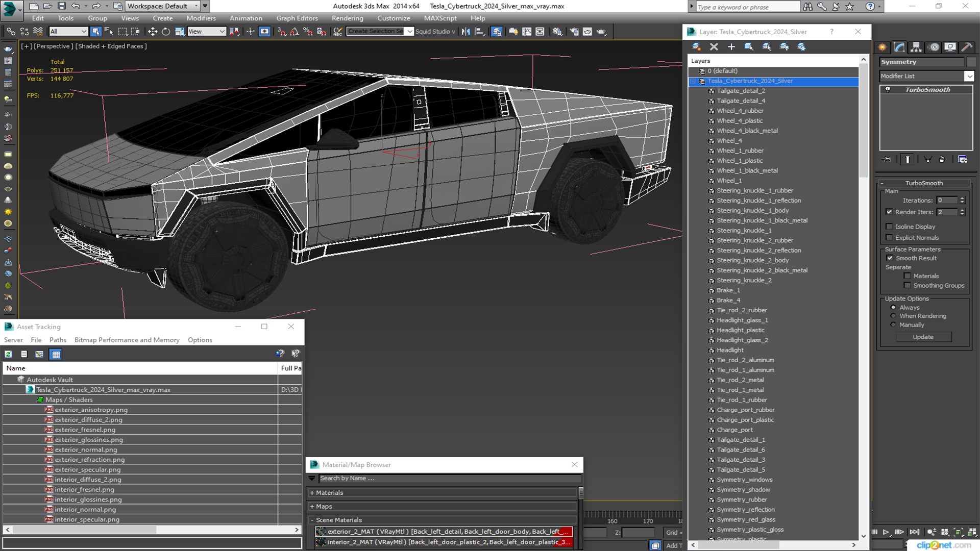This screenshot has height=551, width=980.
Task: Expand Maps section in Material Browser
Action: click(312, 507)
